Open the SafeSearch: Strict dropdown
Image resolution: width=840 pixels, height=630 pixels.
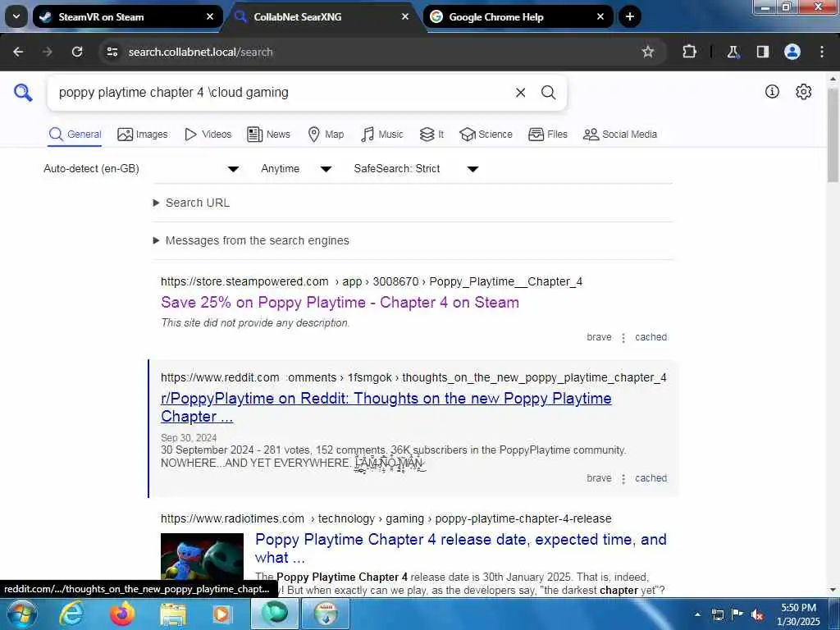[416, 169]
